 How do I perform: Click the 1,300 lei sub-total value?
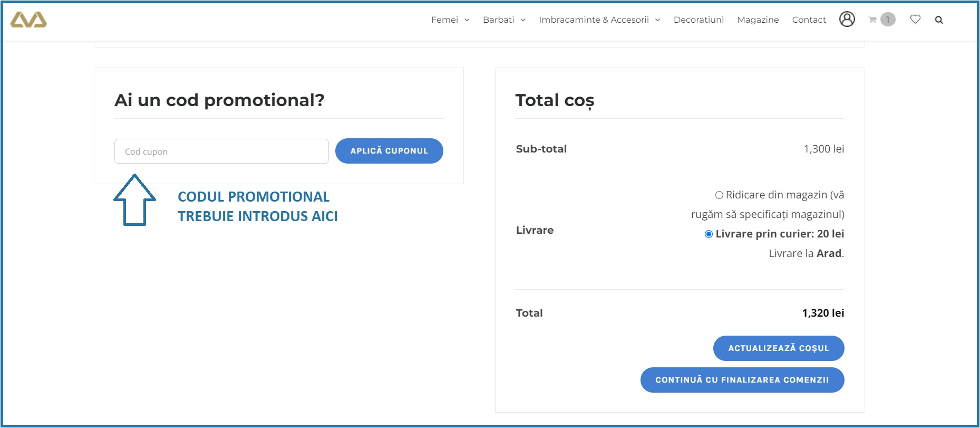click(823, 149)
